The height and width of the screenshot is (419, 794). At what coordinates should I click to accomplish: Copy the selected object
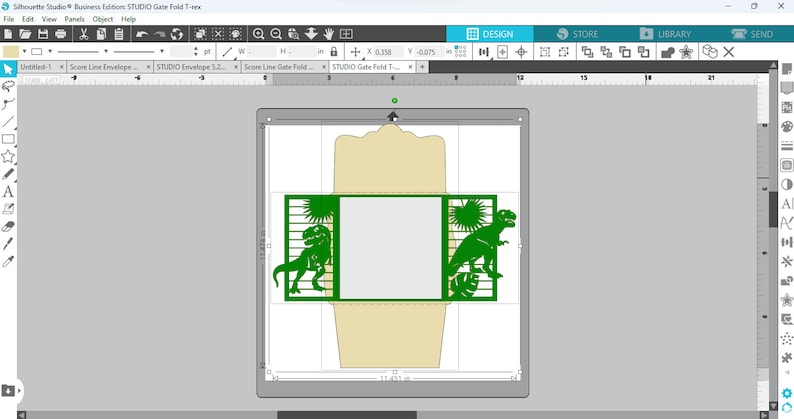pos(101,34)
